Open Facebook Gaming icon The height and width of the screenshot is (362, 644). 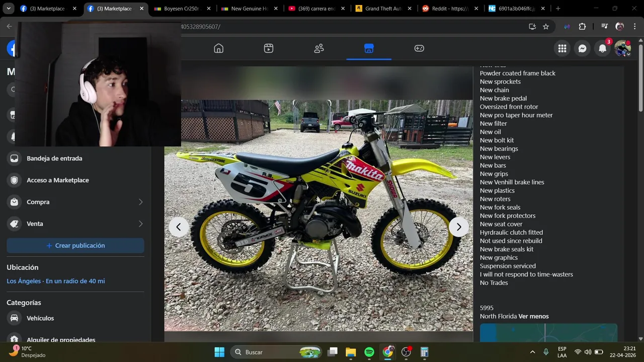click(419, 48)
